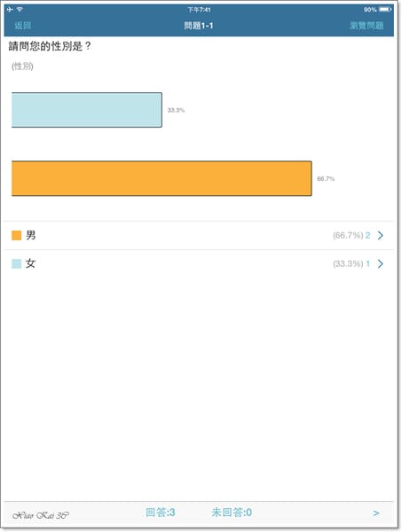Click the 問題1-1 title
The image size is (402, 532).
click(199, 26)
